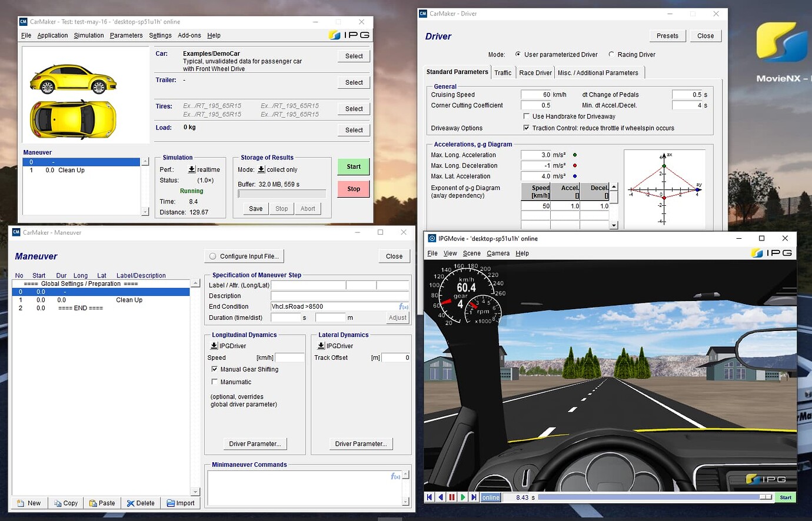Enable the Manumatic checkbox
This screenshot has height=521, width=812.
[214, 382]
